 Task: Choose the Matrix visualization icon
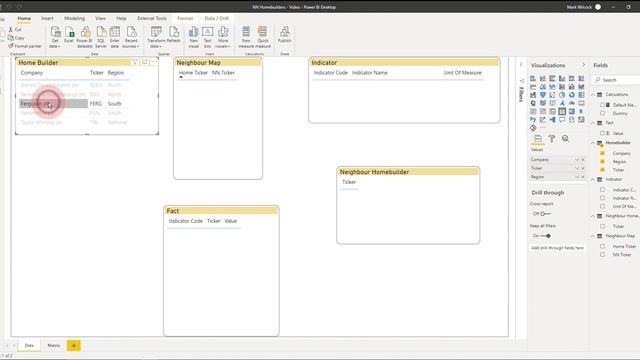click(x=571, y=111)
